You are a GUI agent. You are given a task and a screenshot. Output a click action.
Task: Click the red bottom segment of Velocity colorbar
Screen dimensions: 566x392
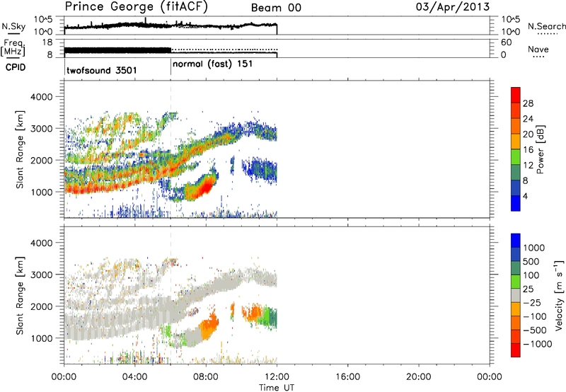(516, 350)
